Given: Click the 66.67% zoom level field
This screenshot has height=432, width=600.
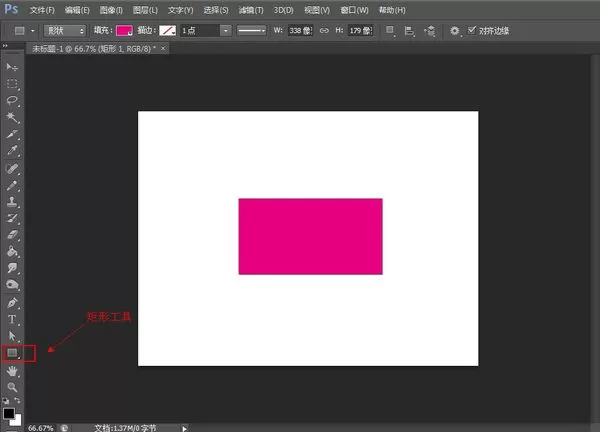Looking at the screenshot, I should point(40,428).
